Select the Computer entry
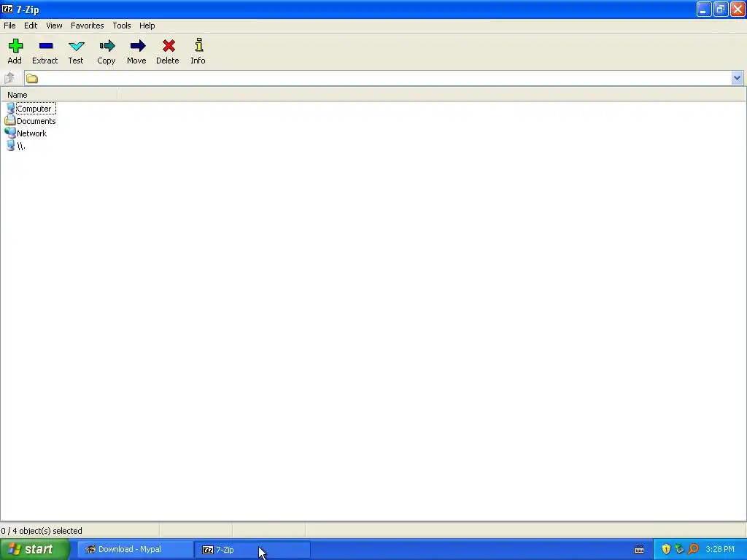 [36, 109]
